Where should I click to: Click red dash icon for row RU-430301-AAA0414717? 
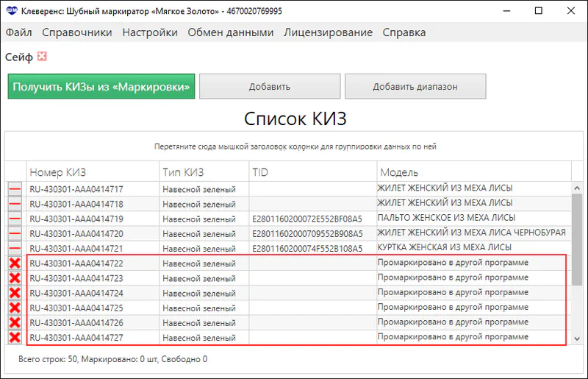[15, 189]
